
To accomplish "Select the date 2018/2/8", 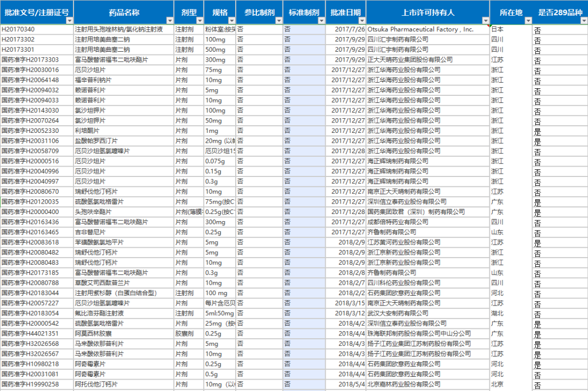I will tap(346, 273).
